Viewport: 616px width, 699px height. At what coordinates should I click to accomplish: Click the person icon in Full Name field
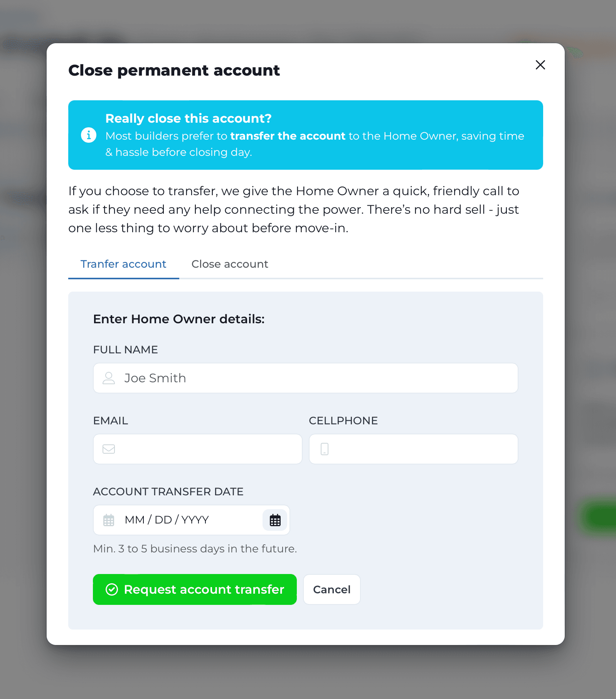coord(109,378)
